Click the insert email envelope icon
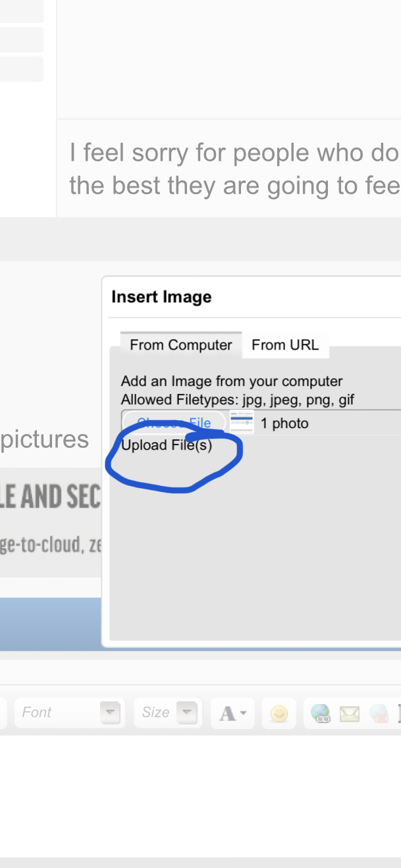 point(349,714)
